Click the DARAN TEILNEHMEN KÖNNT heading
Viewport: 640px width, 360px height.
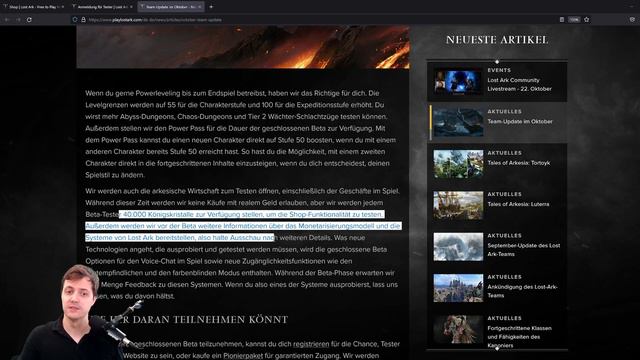tap(210, 319)
